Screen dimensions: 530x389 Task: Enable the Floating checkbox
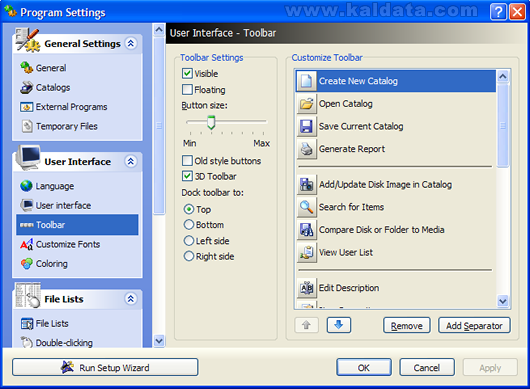(x=187, y=90)
